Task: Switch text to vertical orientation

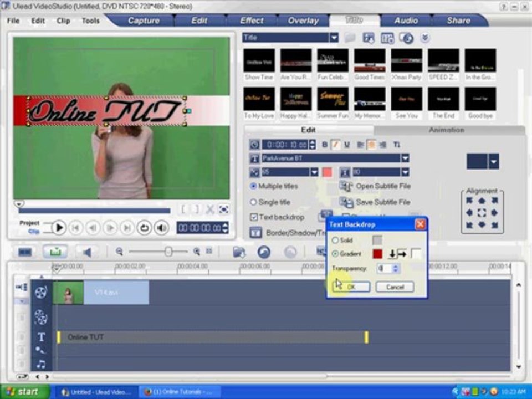Action: [397, 145]
